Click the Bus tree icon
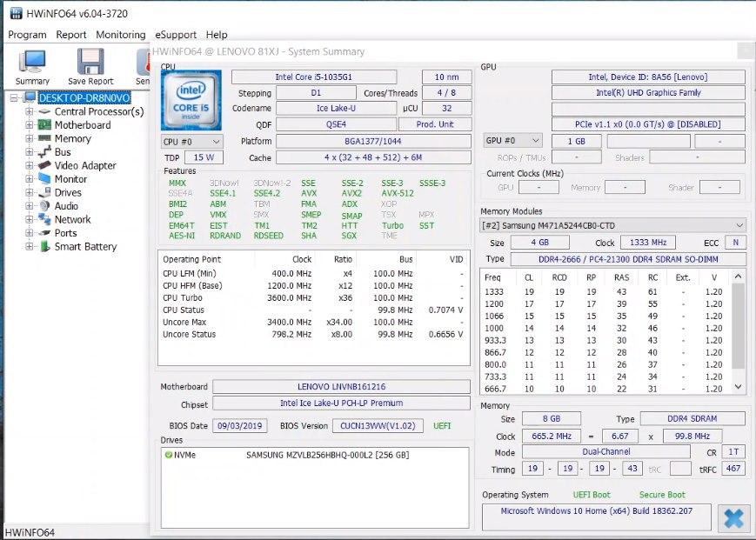756x540 pixels. pyautogui.click(x=44, y=152)
